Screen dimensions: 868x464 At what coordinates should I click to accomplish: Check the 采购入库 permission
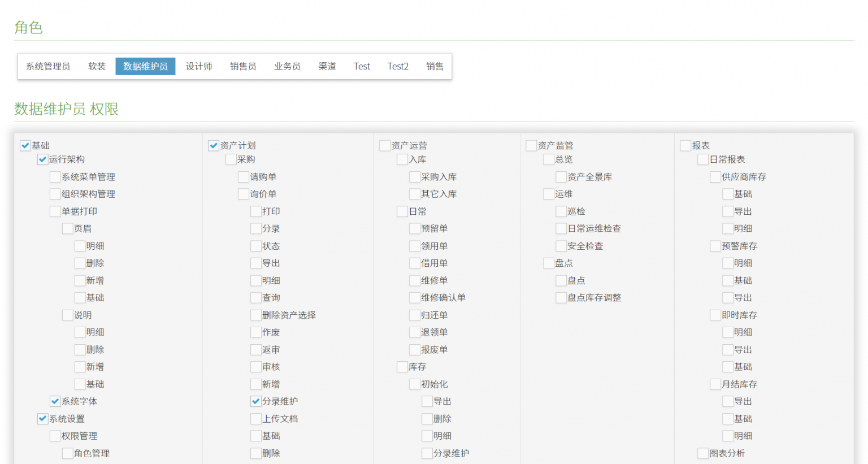415,177
